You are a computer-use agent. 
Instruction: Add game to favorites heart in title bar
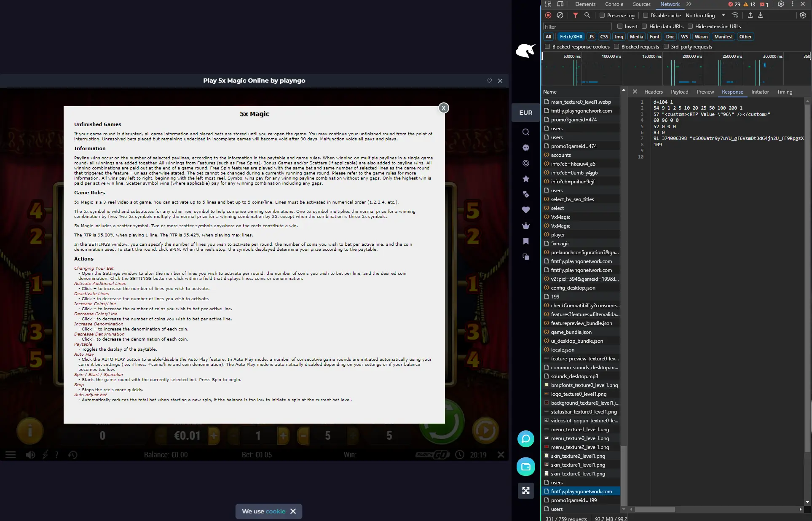(x=489, y=81)
